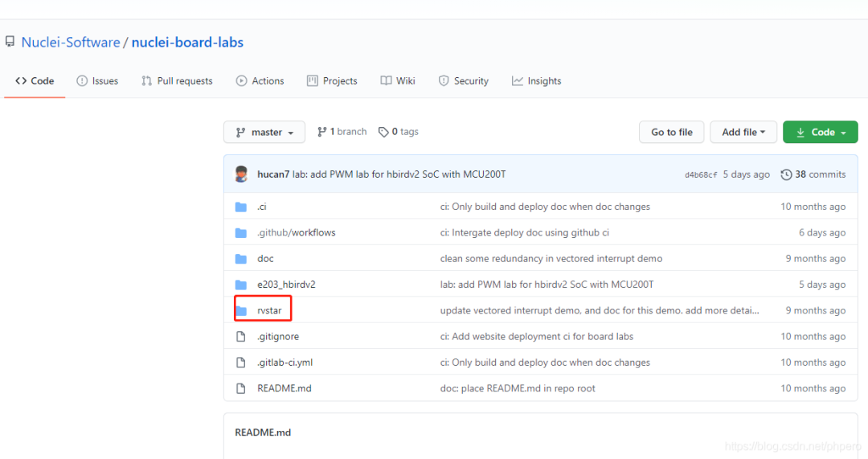Switch to the Projects tab
This screenshot has width=868, height=459.
click(x=332, y=81)
